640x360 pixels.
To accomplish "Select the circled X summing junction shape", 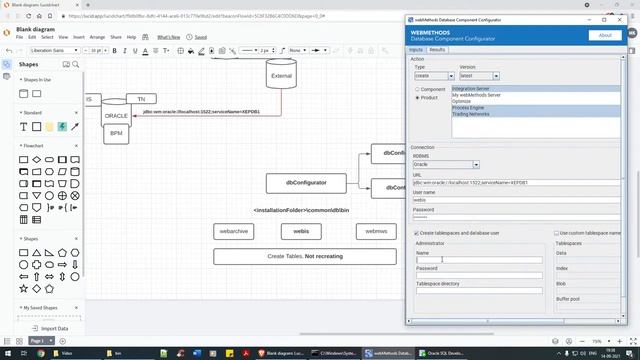I will tap(75, 196).
